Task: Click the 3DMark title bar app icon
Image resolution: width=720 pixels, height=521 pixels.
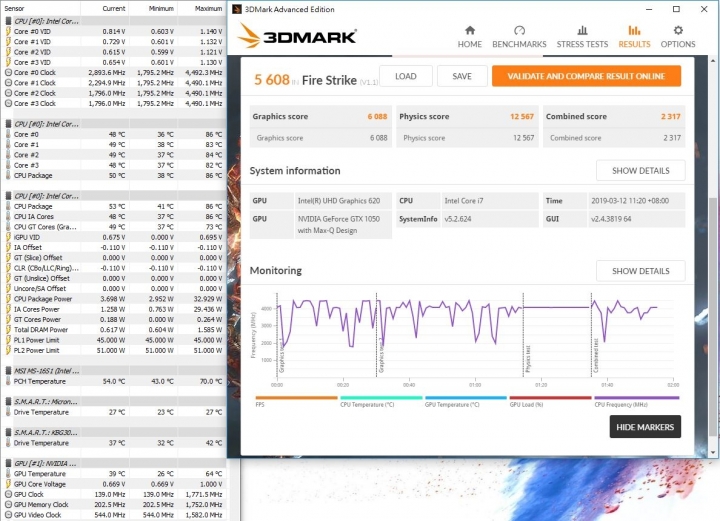Action: coord(237,9)
